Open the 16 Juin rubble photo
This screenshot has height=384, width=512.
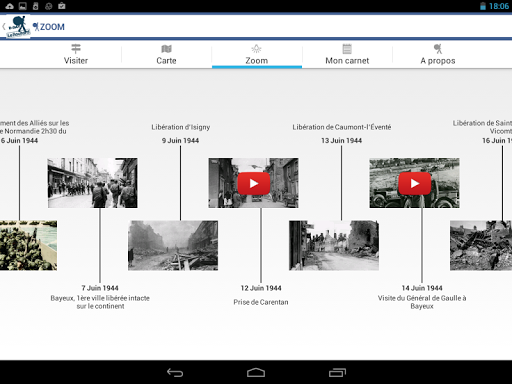click(x=481, y=245)
